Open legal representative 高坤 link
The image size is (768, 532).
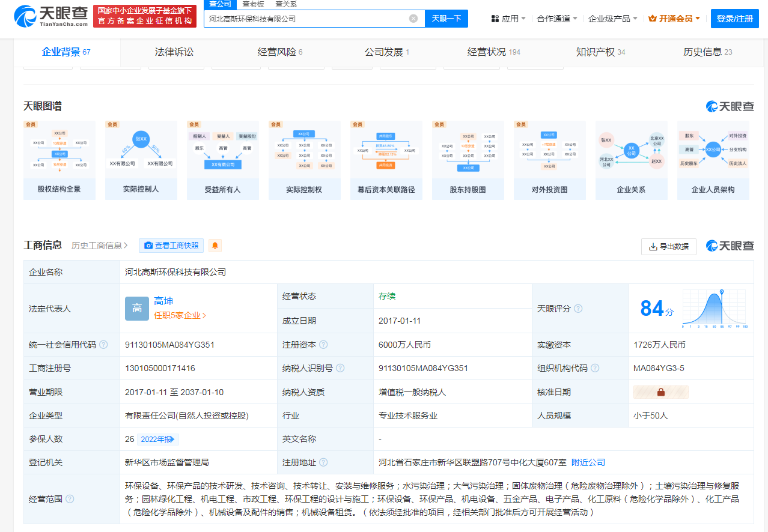point(163,301)
